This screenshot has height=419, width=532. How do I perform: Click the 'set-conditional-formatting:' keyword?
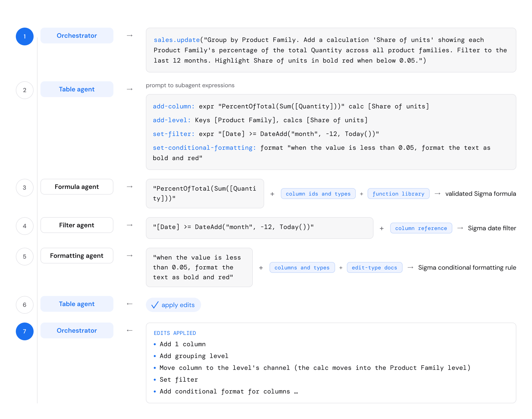(204, 148)
